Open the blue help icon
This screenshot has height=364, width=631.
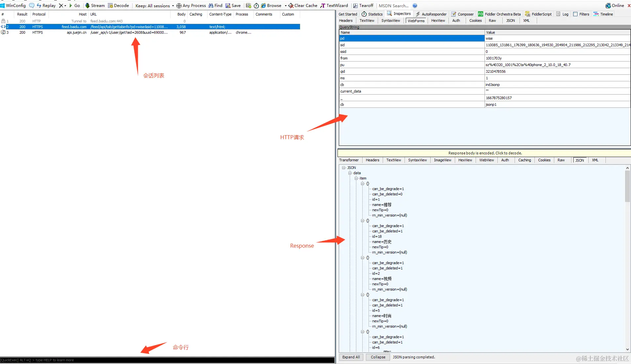[415, 6]
